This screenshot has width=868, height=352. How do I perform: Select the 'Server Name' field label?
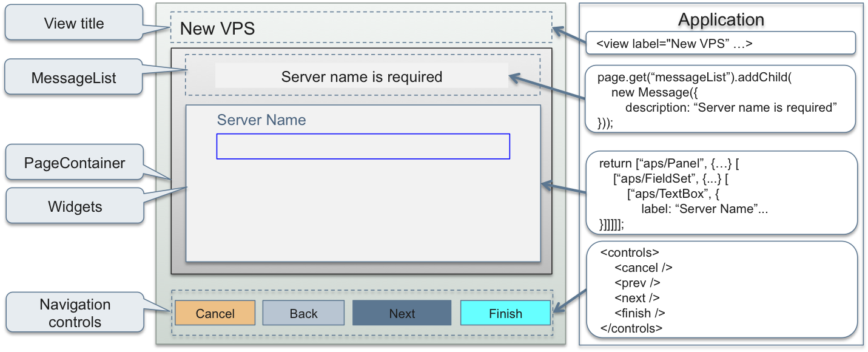[x=261, y=120]
